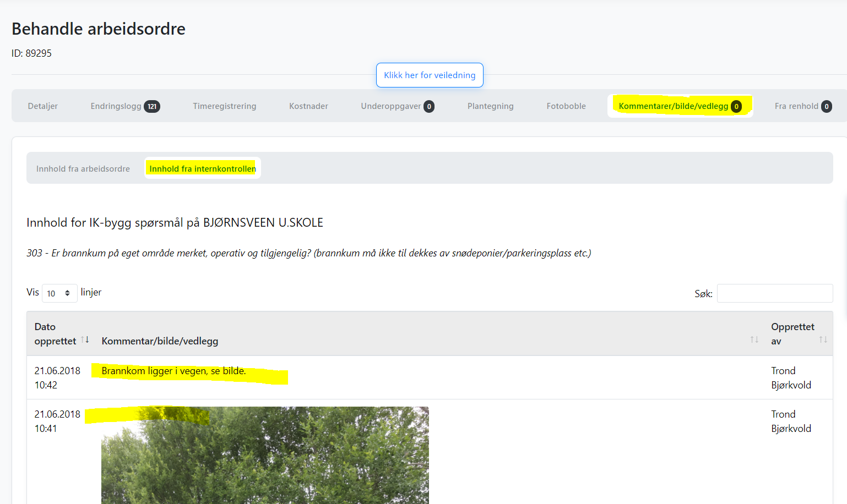
Task: Open the Plantegning tab
Action: pyautogui.click(x=490, y=106)
